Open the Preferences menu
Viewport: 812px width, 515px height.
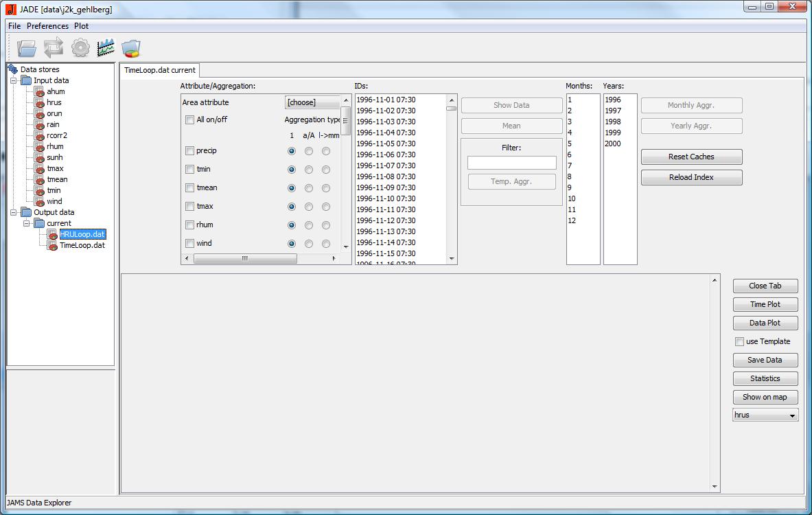tap(47, 26)
